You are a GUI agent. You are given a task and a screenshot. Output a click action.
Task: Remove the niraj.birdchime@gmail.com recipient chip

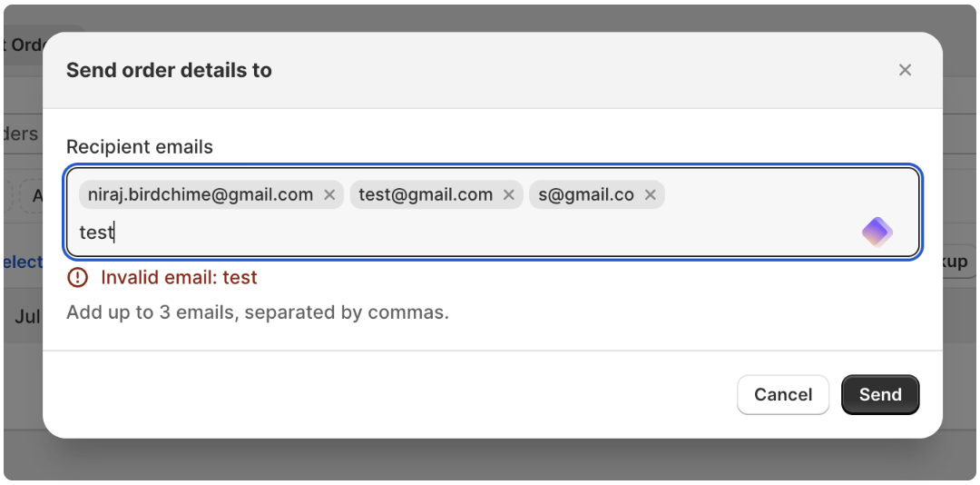point(329,195)
